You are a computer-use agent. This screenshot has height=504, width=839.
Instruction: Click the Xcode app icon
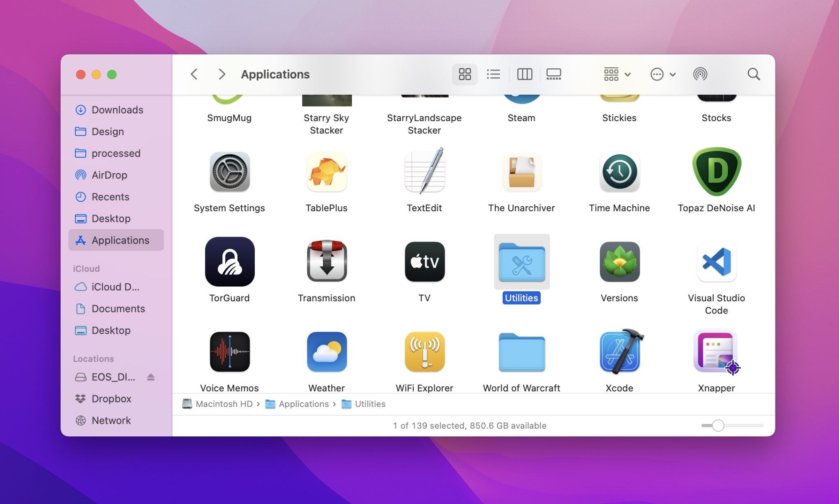(x=621, y=351)
